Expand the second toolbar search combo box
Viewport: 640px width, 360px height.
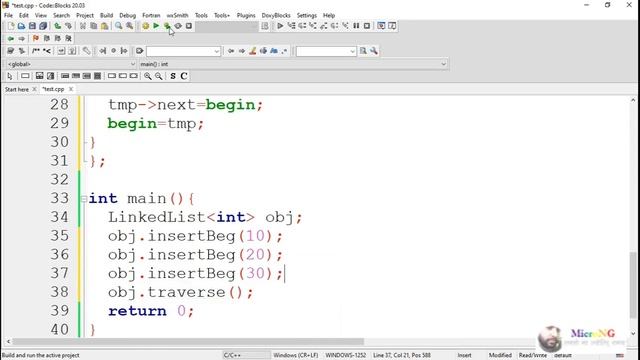352,51
